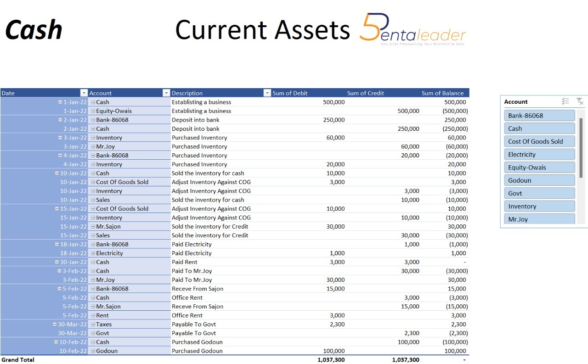Collapse the Equity-Owais account row
This screenshot has height=364, width=588.
pyautogui.click(x=93, y=111)
